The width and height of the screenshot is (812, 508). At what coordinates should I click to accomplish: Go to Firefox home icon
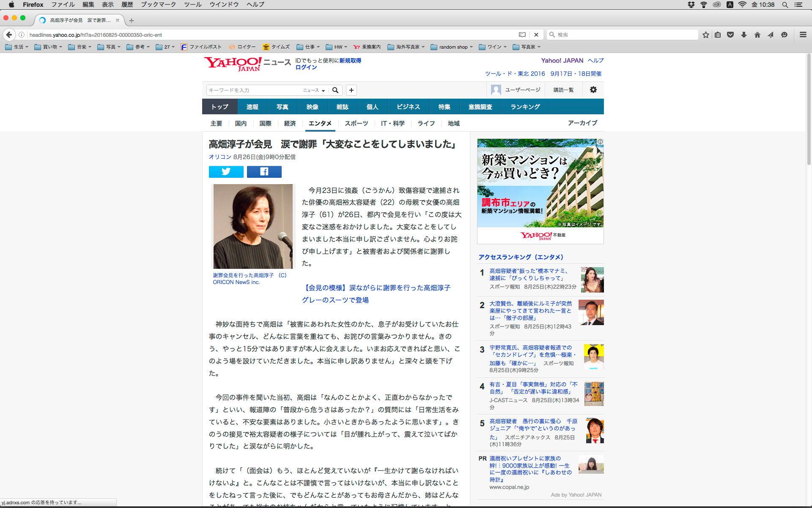[757, 35]
